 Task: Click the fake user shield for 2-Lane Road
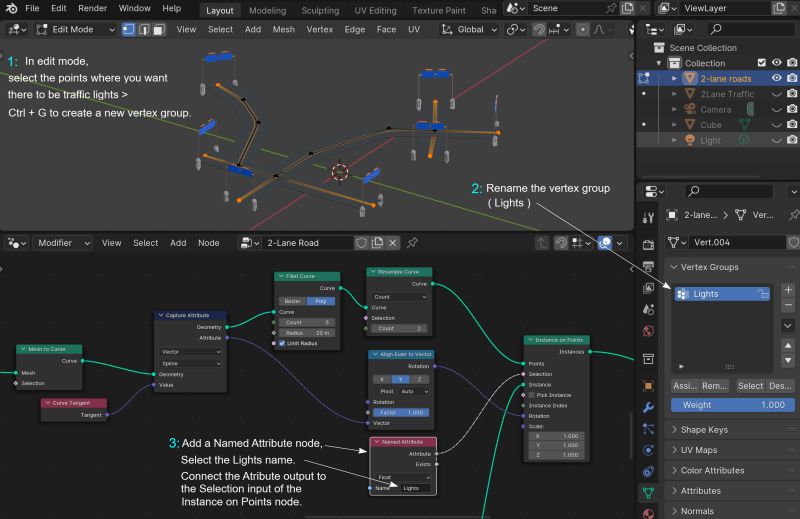(361, 243)
